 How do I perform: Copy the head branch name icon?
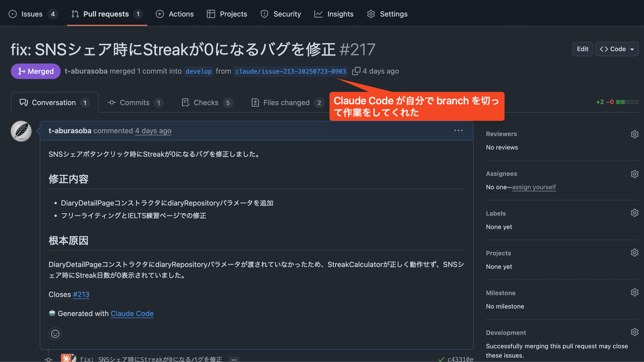[x=356, y=71]
